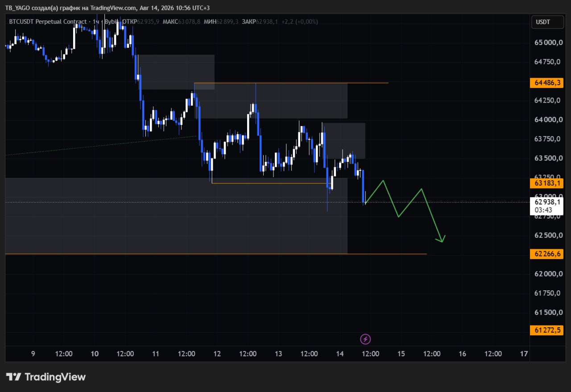Open the USDT currency selector

[547, 22]
